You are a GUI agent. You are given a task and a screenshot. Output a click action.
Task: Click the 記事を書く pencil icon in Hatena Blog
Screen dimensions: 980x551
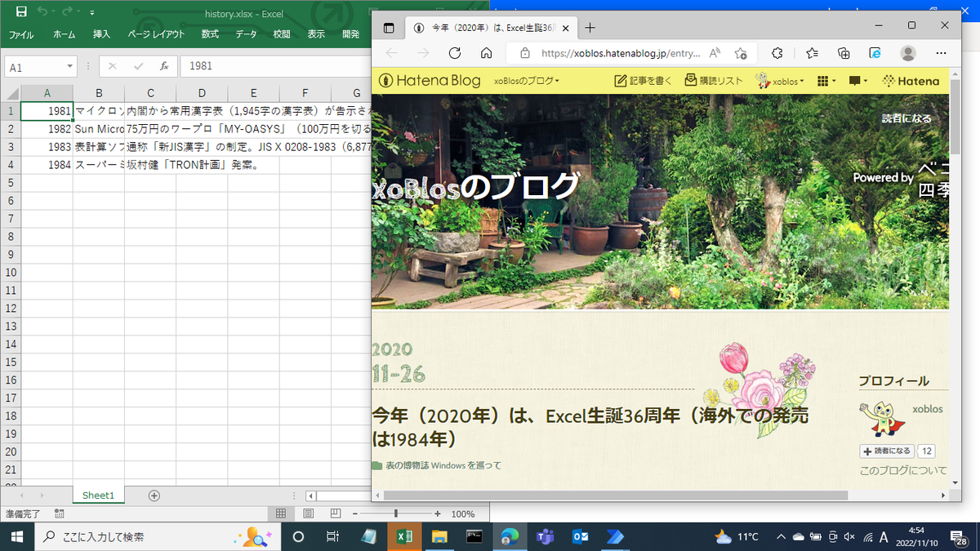618,81
